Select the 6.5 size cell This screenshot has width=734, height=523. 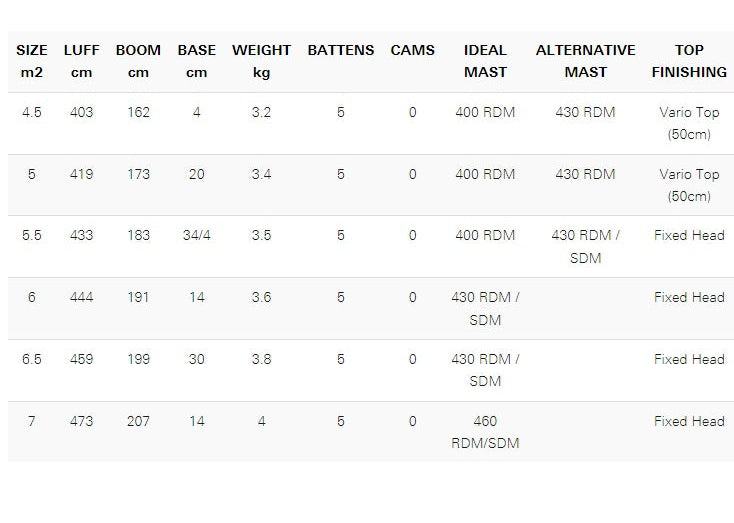pos(32,359)
